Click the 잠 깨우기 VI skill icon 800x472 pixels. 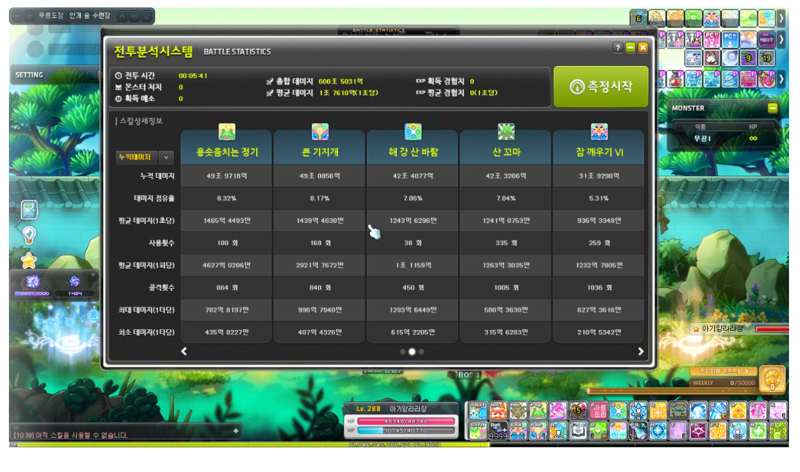pyautogui.click(x=599, y=132)
